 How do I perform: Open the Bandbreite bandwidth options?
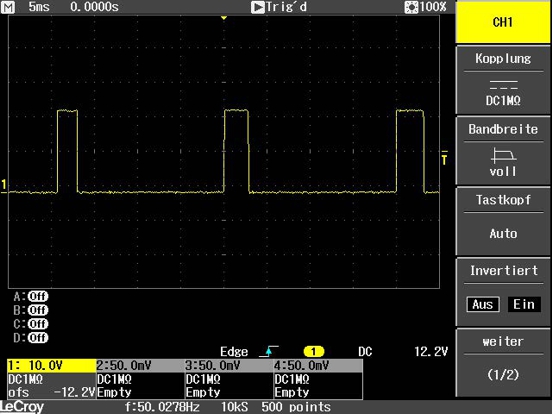[x=503, y=150]
